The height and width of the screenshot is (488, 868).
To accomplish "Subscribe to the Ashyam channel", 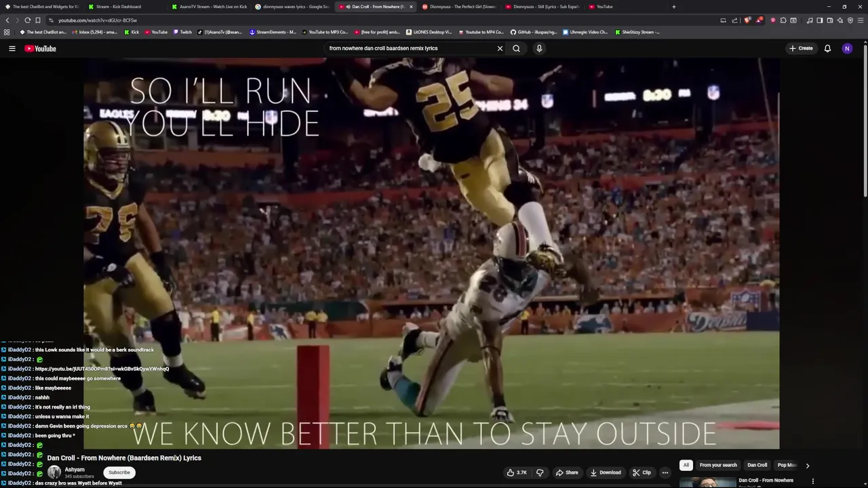I will 119,472.
